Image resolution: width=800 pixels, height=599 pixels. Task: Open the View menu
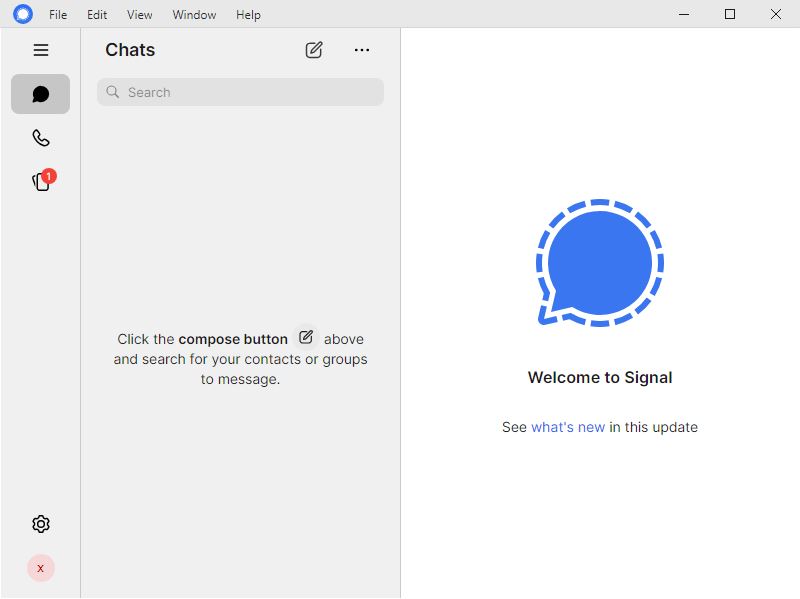click(x=140, y=15)
